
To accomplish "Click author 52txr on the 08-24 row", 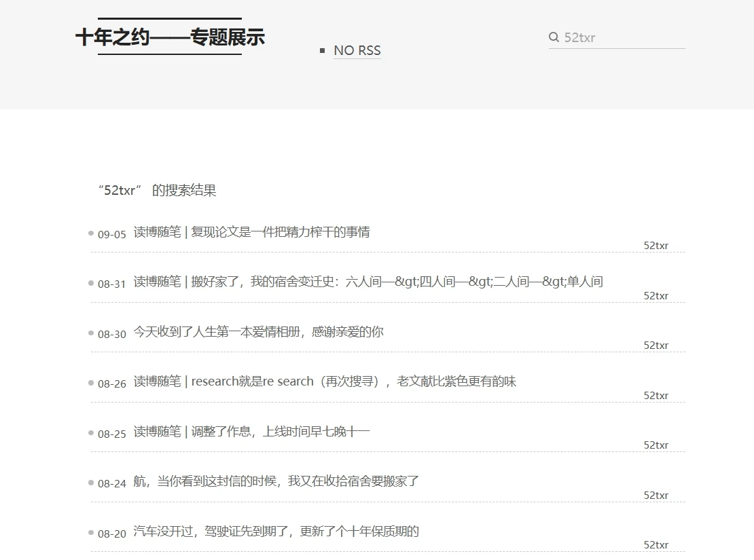I will (x=656, y=495).
